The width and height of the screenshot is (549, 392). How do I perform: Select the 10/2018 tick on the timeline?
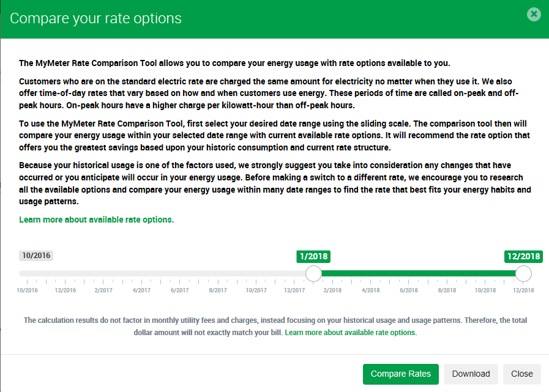[485, 290]
